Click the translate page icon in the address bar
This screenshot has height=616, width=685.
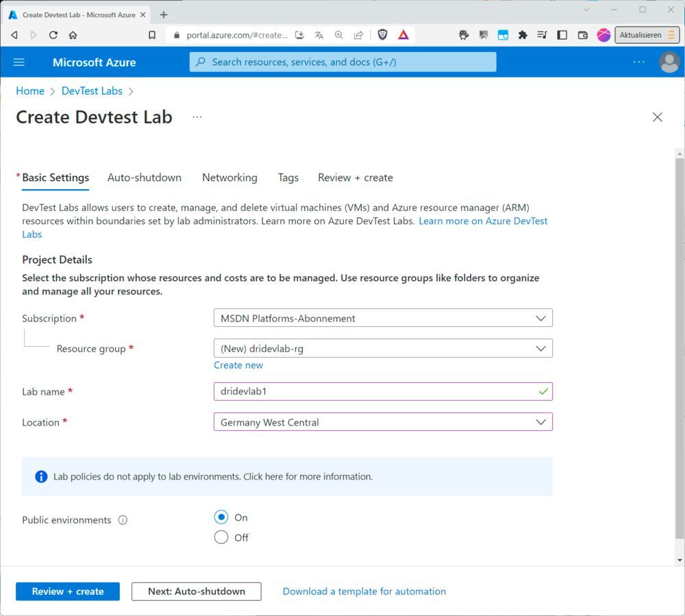(x=319, y=34)
